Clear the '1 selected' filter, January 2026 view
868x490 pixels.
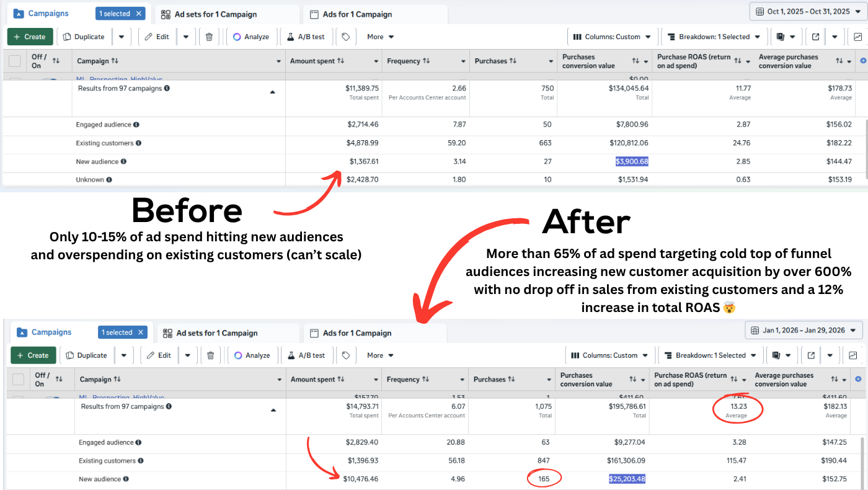coord(141,332)
